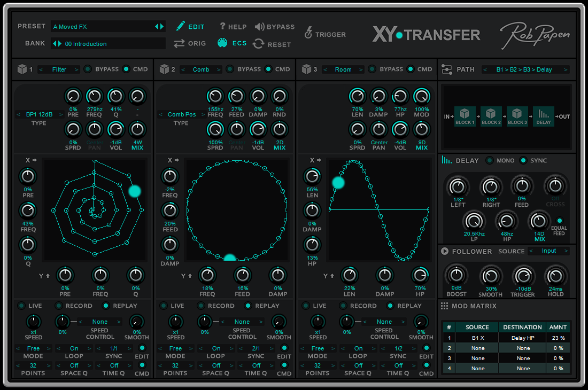This screenshot has height=390, width=588.
Task: Change block 1 SYNC value 1/1
Action: [x=114, y=348]
